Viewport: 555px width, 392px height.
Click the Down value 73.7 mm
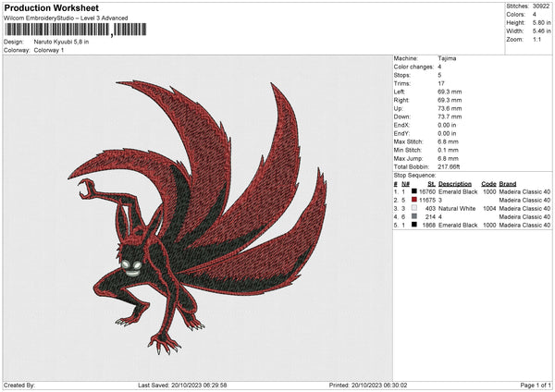point(450,116)
